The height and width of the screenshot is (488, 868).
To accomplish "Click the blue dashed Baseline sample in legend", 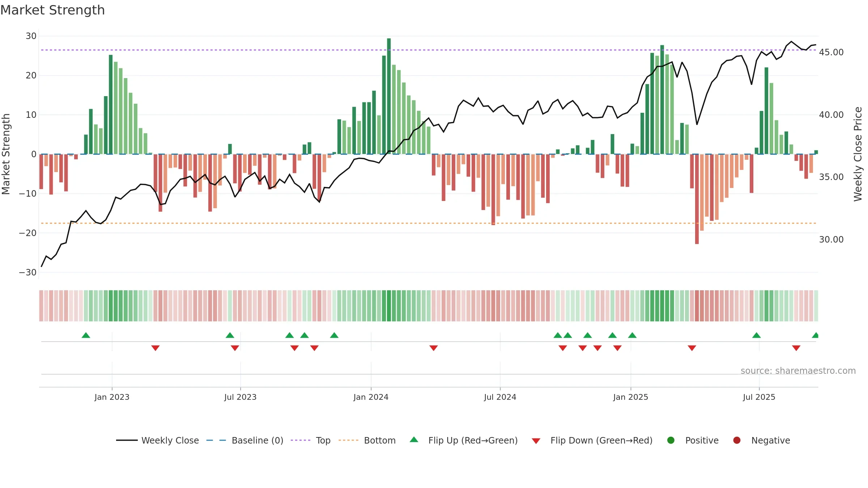I will coord(216,440).
